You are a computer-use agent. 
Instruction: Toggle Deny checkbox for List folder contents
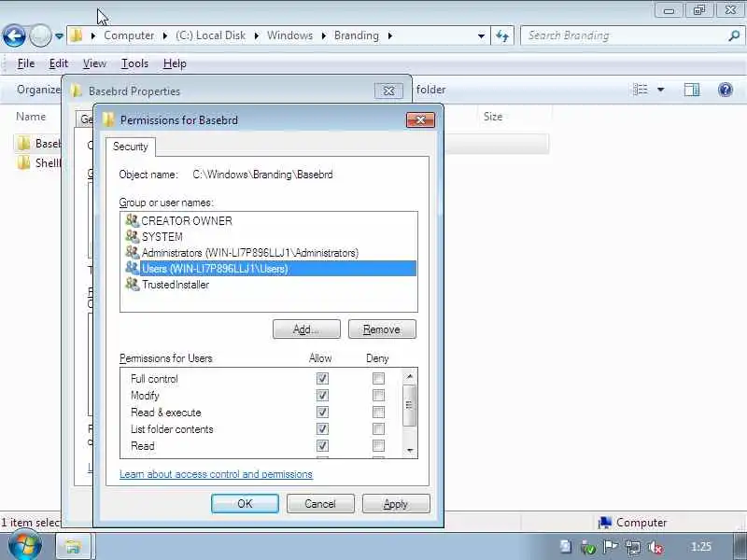379,429
